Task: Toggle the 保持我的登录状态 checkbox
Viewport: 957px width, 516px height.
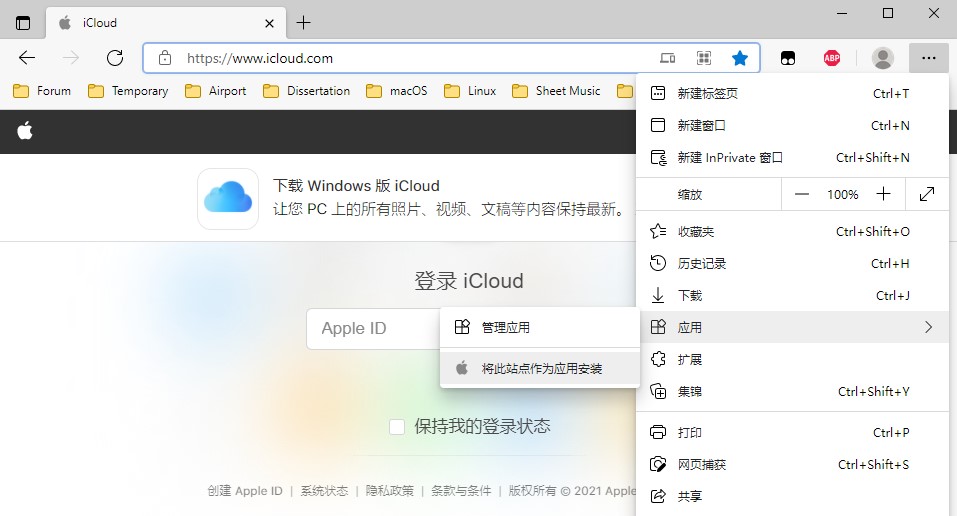Action: [397, 426]
